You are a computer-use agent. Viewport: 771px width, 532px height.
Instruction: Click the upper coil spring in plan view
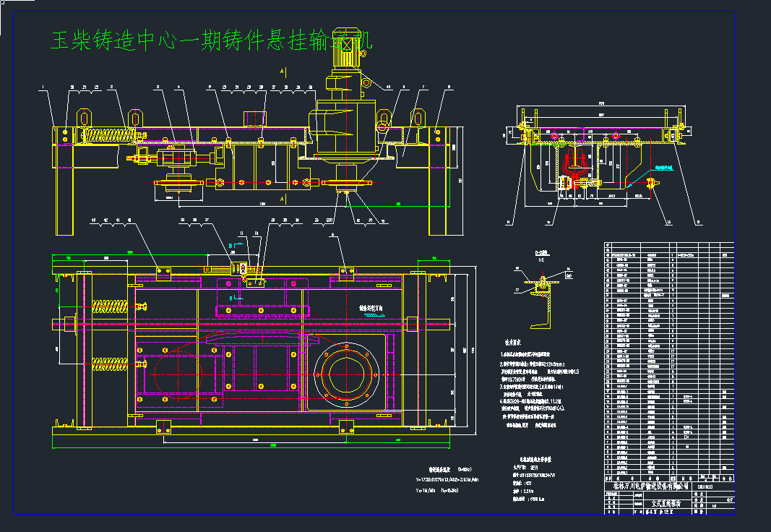[x=110, y=306]
